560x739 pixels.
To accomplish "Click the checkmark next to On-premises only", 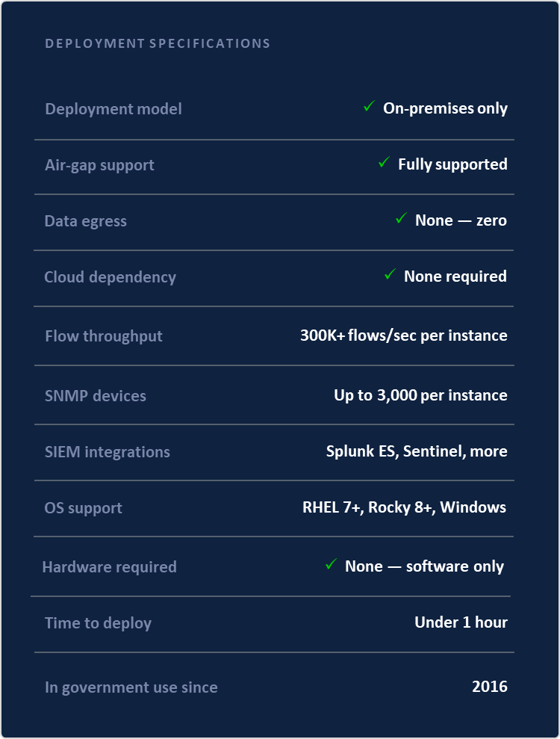I will point(368,107).
